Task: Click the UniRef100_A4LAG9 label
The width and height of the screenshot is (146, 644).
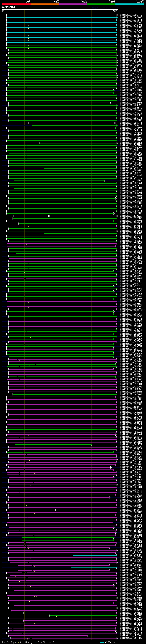Action: pos(131,329)
